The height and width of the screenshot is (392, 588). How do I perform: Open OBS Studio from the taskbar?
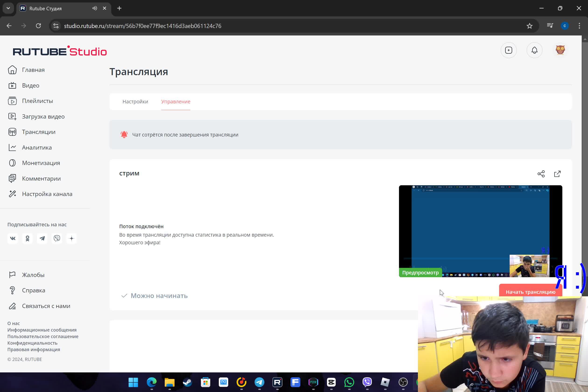point(403,382)
